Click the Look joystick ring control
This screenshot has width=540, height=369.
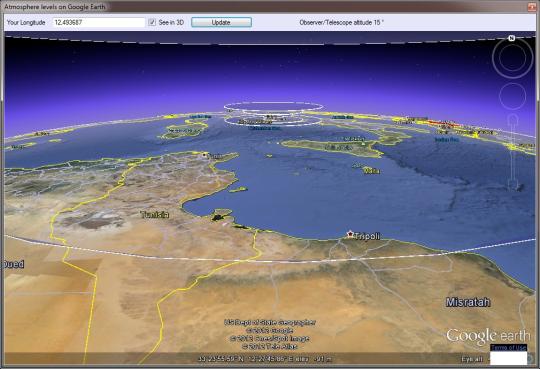coord(512,58)
